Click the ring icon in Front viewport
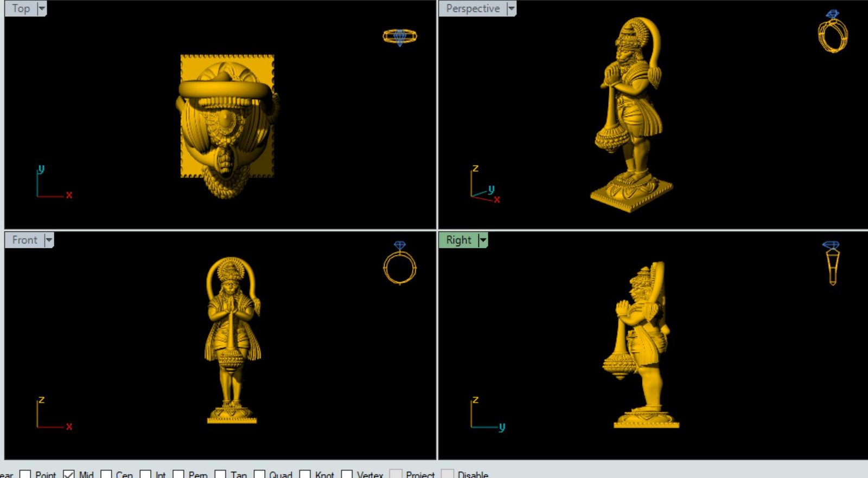 (x=400, y=264)
